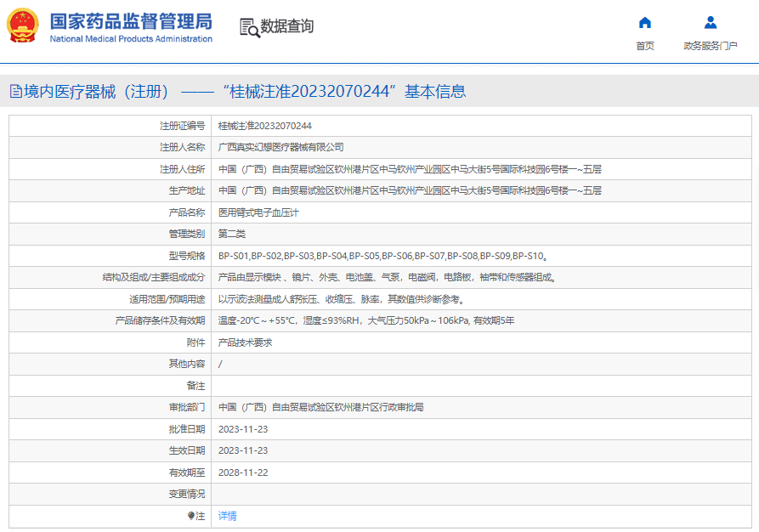Click the slash value in 其他内容
Screen dimensions: 759x532
click(x=220, y=364)
